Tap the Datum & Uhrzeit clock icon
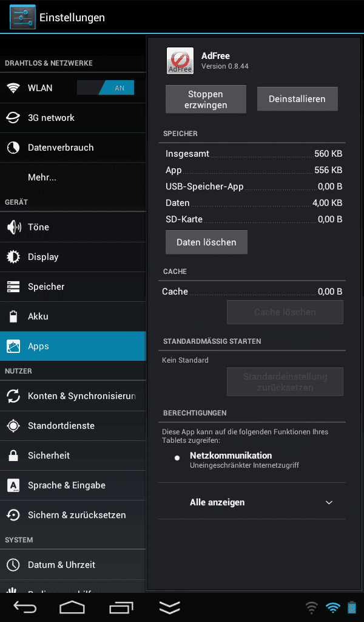The height and width of the screenshot is (622, 364). coord(13,564)
